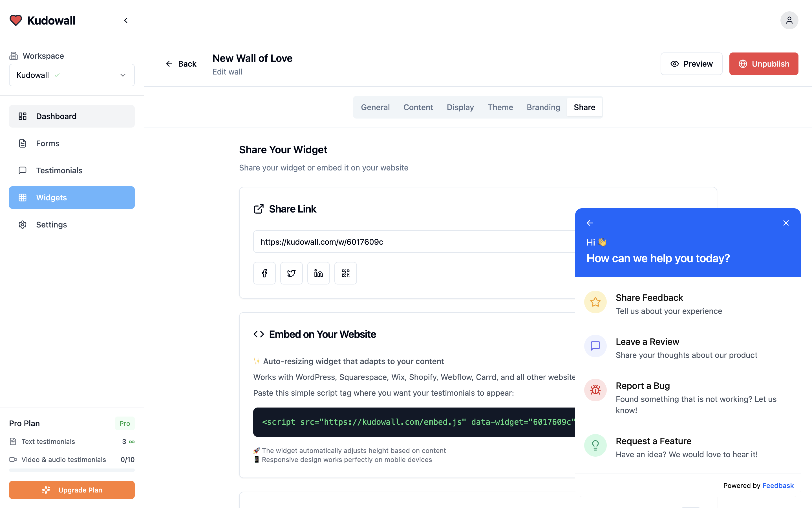Click the Share Feedback star icon
The width and height of the screenshot is (812, 508).
tap(595, 302)
